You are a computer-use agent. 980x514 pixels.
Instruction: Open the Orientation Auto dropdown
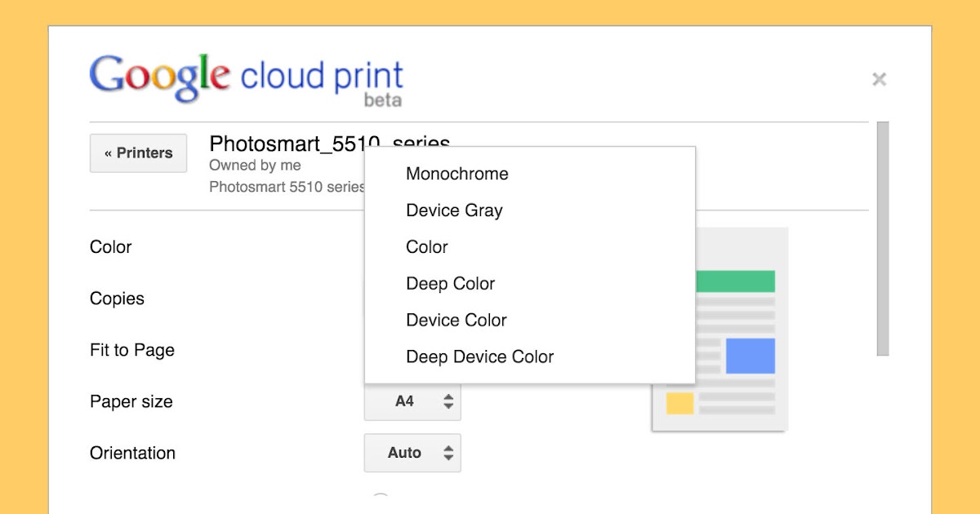(412, 453)
